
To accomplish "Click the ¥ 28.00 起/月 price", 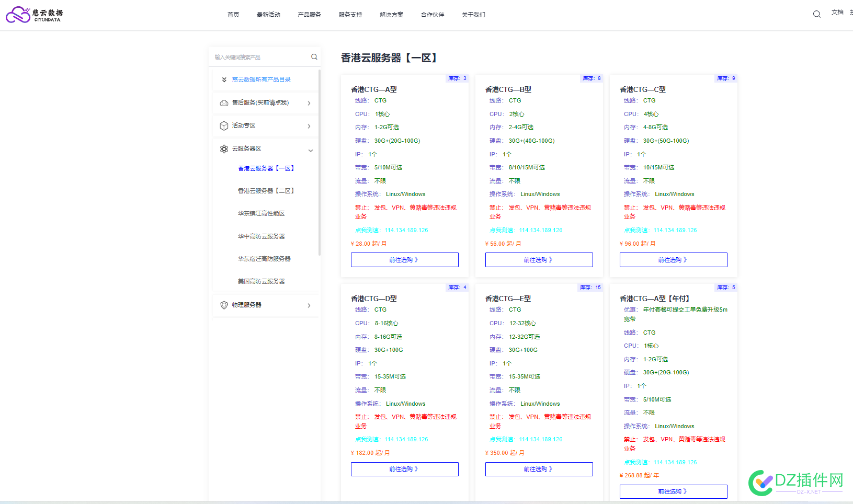I will tap(369, 244).
